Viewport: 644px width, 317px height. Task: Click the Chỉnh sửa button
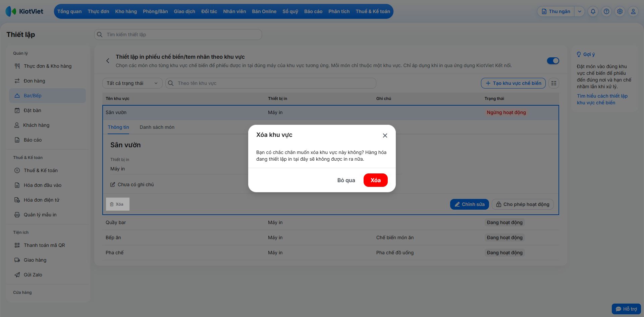(x=469, y=204)
